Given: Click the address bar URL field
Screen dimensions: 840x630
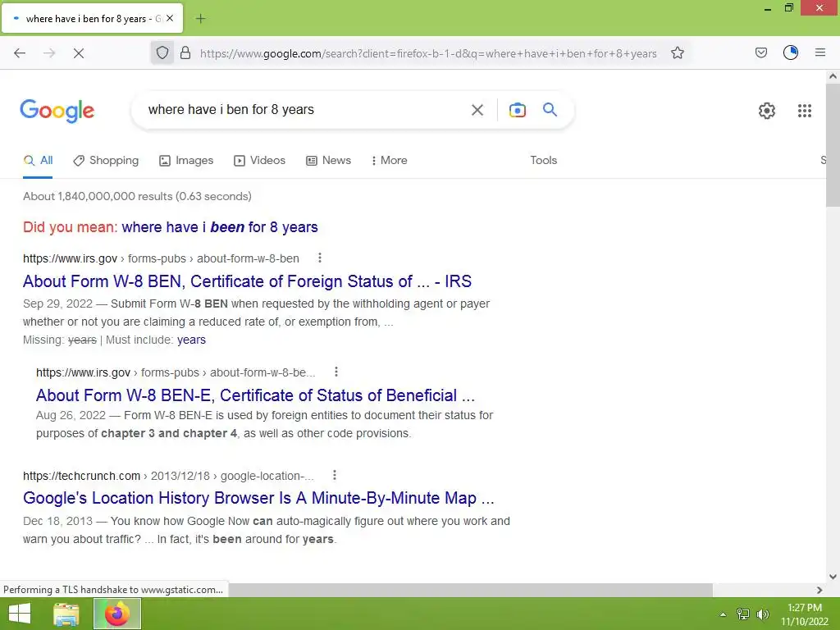Looking at the screenshot, I should pos(428,53).
